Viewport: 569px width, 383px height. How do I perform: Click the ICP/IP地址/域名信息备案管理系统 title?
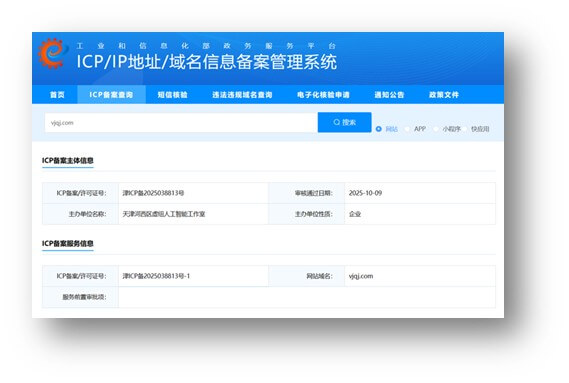(206, 62)
